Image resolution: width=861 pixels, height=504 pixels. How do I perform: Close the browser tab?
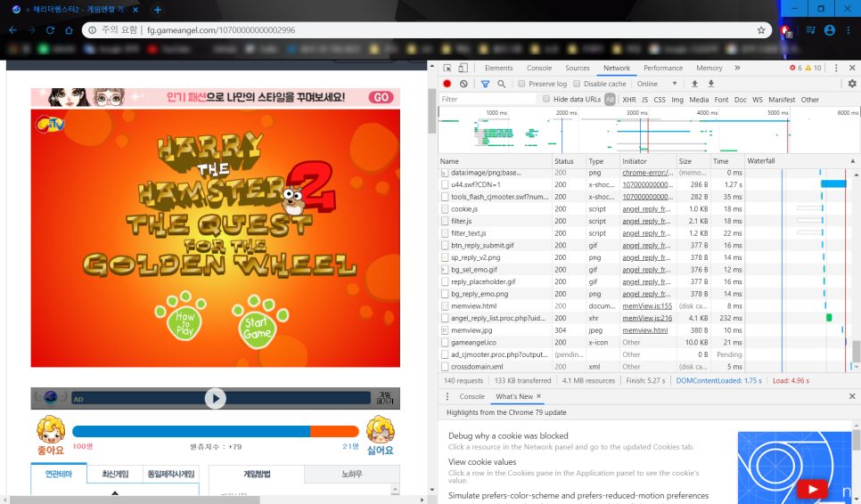coord(135,10)
